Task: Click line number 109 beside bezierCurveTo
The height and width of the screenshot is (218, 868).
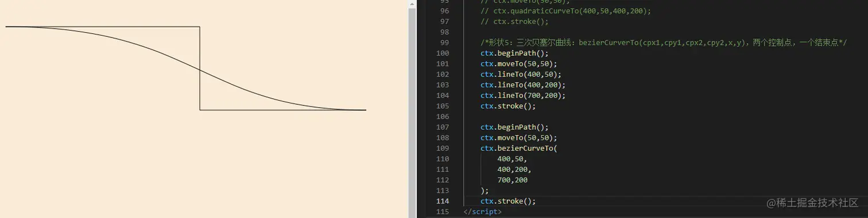Action: [443, 148]
